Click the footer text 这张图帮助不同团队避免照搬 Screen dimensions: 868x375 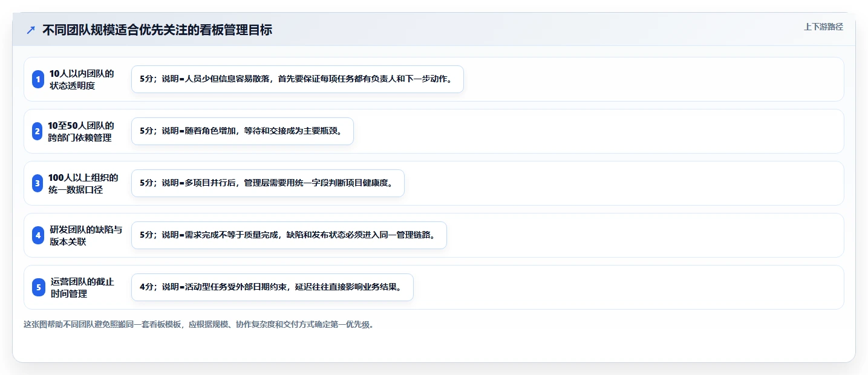pos(199,325)
